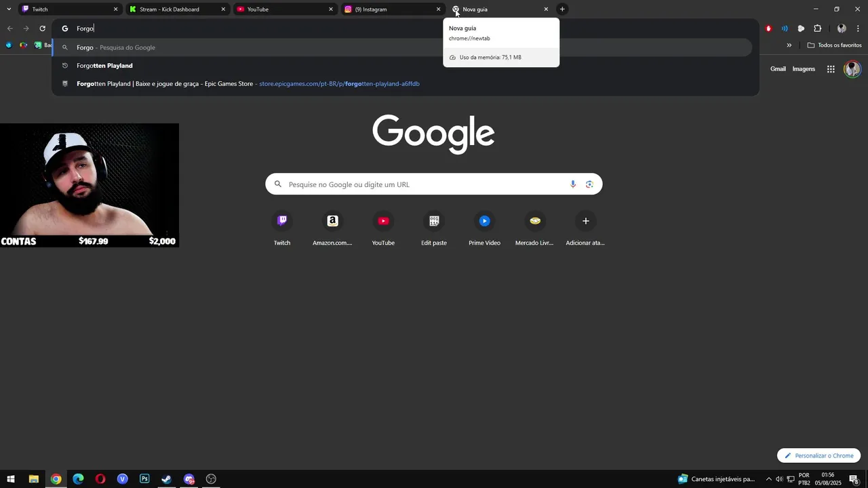Open the tab search dropdown arrow

click(x=8, y=9)
